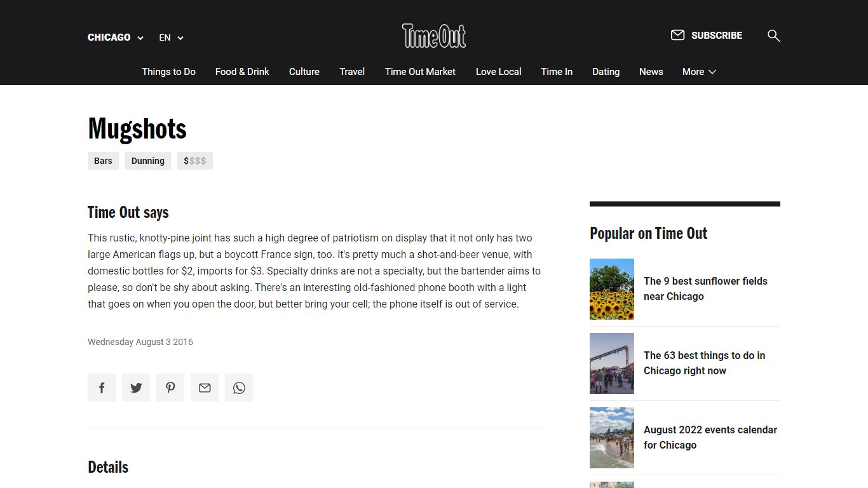Open the Chicago city dropdown
The height and width of the screenshot is (488, 868).
tap(116, 37)
